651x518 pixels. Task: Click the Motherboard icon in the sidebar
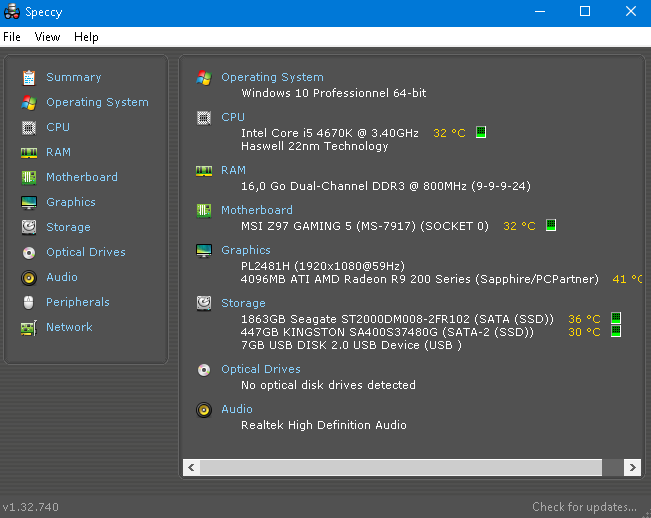[28, 177]
